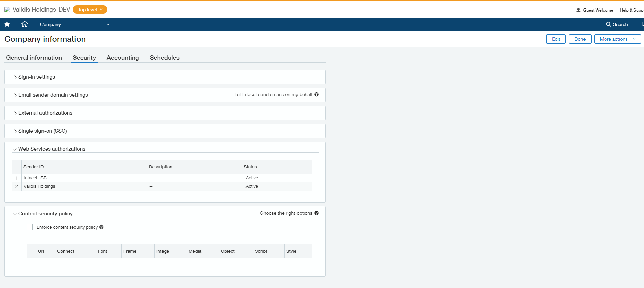Open help for Intacct email sending
The width and height of the screenshot is (644, 288).
point(316,95)
